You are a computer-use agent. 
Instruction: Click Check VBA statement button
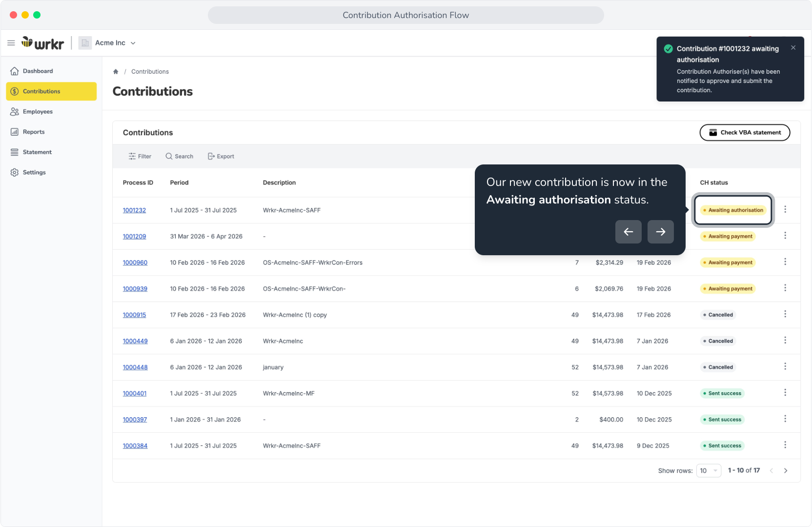[x=745, y=133]
